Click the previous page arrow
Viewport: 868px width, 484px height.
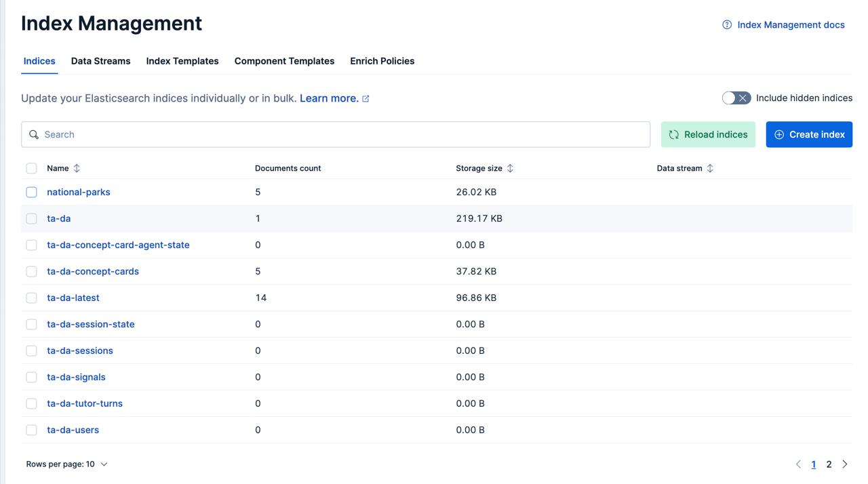(798, 464)
